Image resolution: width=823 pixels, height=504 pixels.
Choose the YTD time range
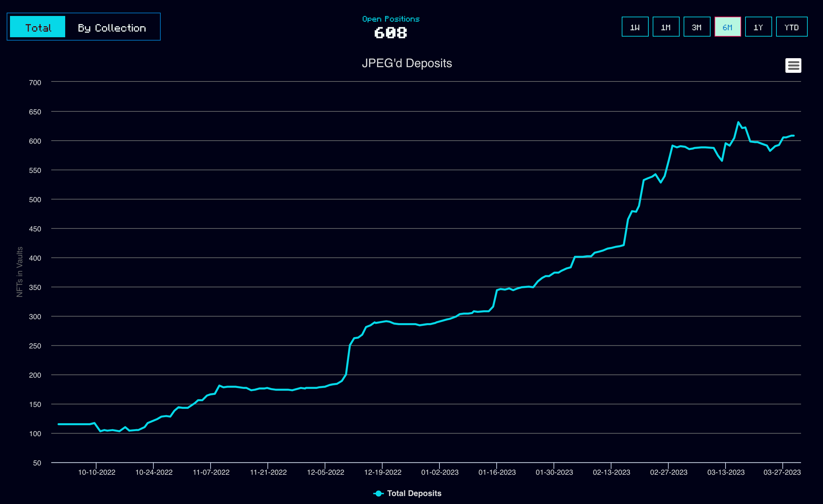pyautogui.click(x=791, y=27)
